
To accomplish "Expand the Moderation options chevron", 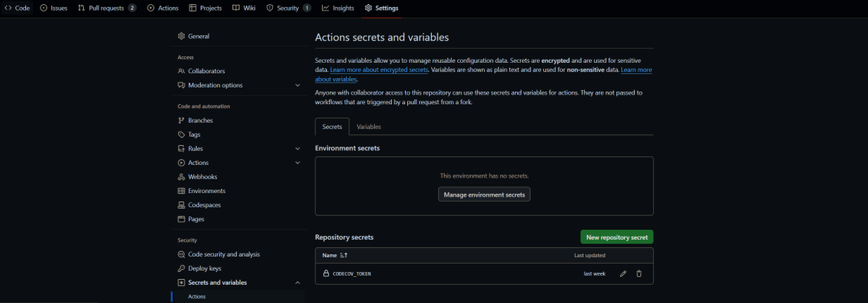I will point(297,85).
